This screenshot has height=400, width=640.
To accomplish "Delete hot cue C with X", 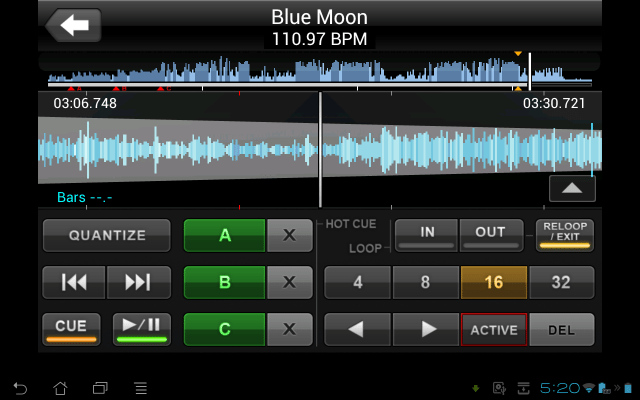I will (x=289, y=329).
